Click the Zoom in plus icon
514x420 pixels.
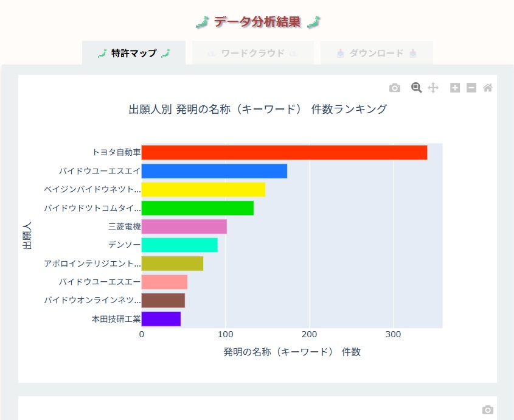point(455,88)
